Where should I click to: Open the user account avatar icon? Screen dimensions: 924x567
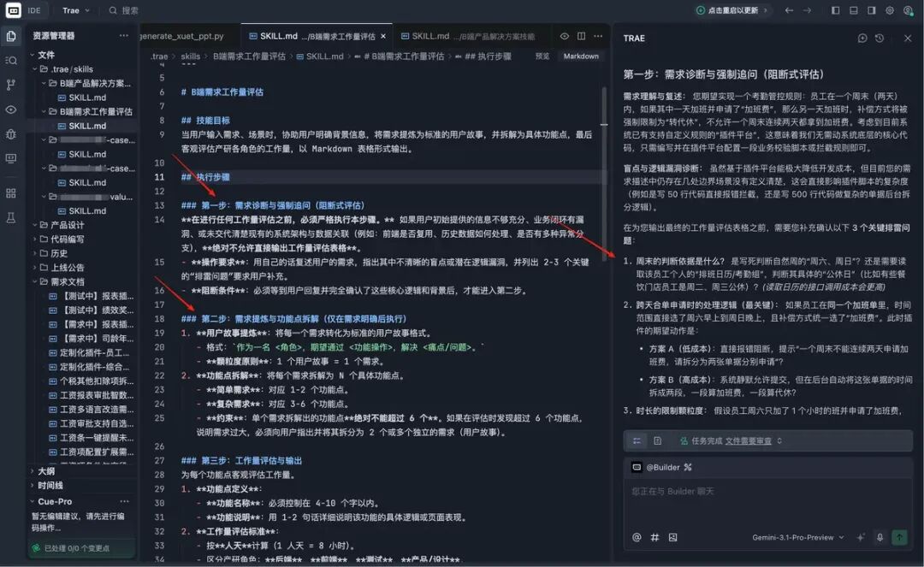(909, 10)
